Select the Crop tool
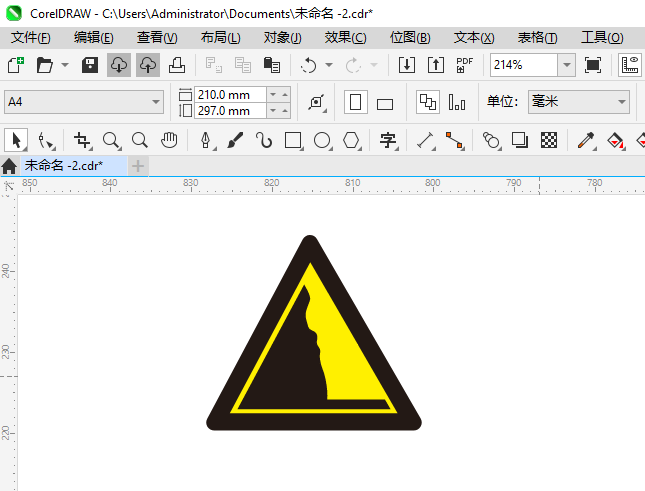This screenshot has height=491, width=645. click(x=82, y=140)
